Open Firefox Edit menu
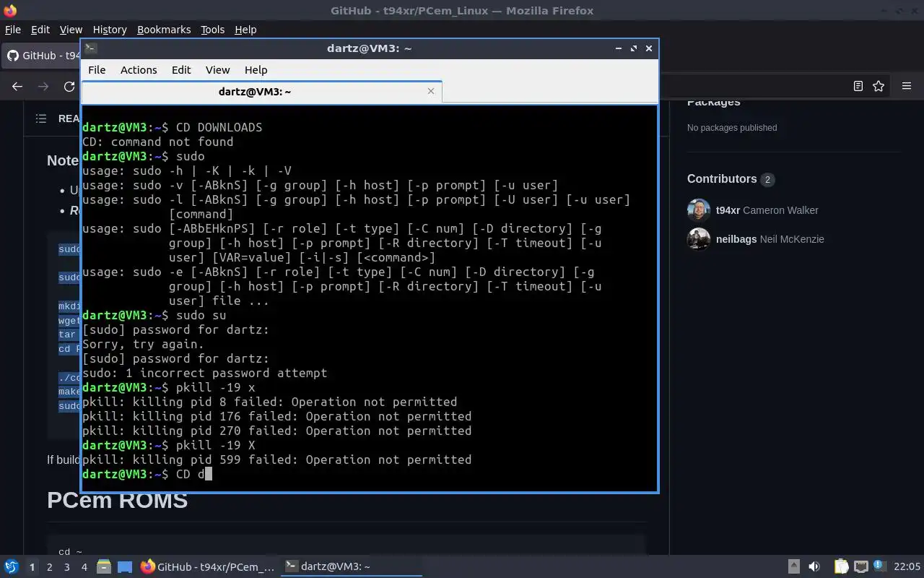This screenshot has height=578, width=924. click(40, 30)
